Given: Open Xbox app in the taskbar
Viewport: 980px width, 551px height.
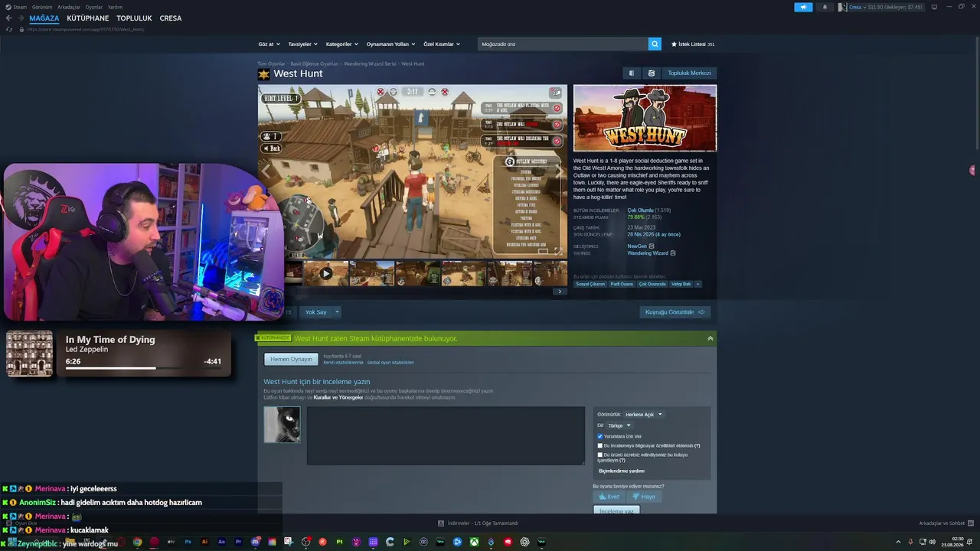Looking at the screenshot, I should point(474,542).
